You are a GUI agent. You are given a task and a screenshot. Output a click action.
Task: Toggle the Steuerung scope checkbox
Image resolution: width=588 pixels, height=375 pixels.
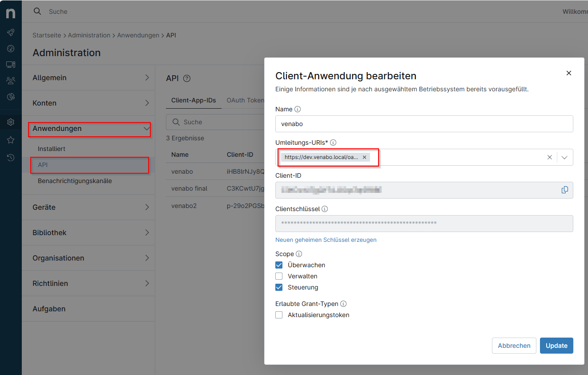pyautogui.click(x=279, y=287)
